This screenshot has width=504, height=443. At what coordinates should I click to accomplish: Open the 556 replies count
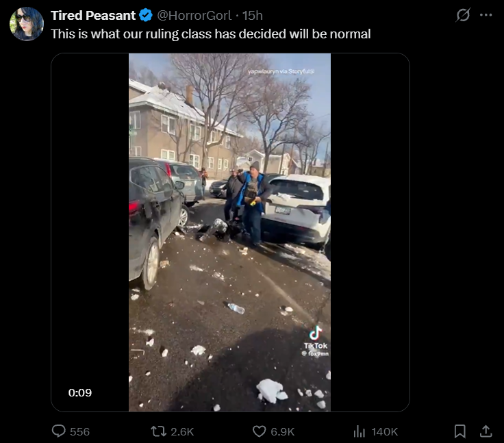tap(79, 431)
